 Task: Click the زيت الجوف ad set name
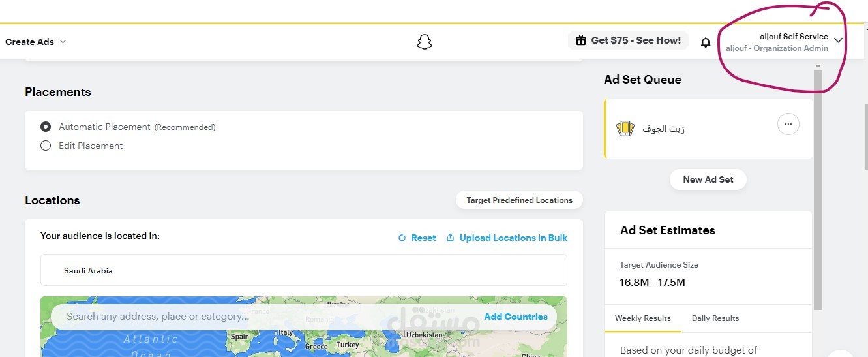tap(663, 129)
